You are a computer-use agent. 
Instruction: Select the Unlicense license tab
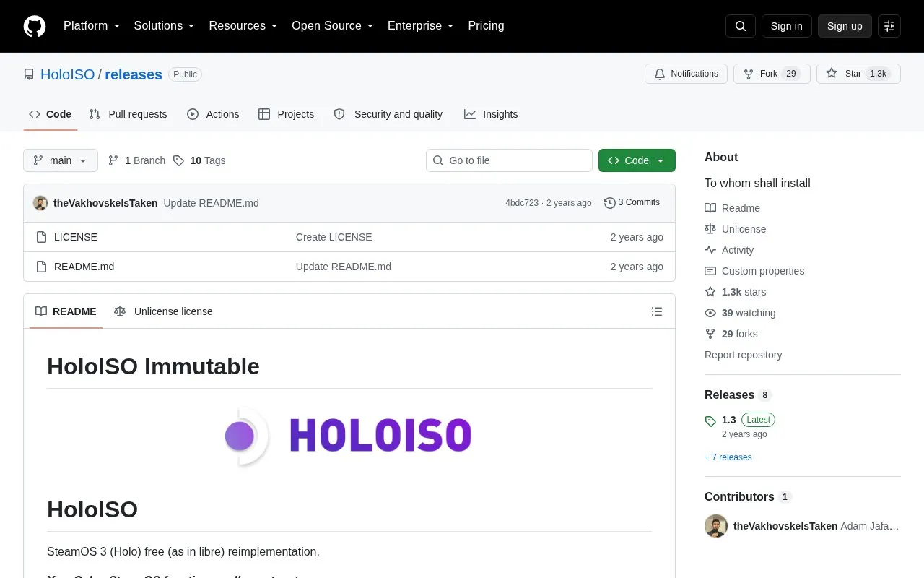coord(163,311)
